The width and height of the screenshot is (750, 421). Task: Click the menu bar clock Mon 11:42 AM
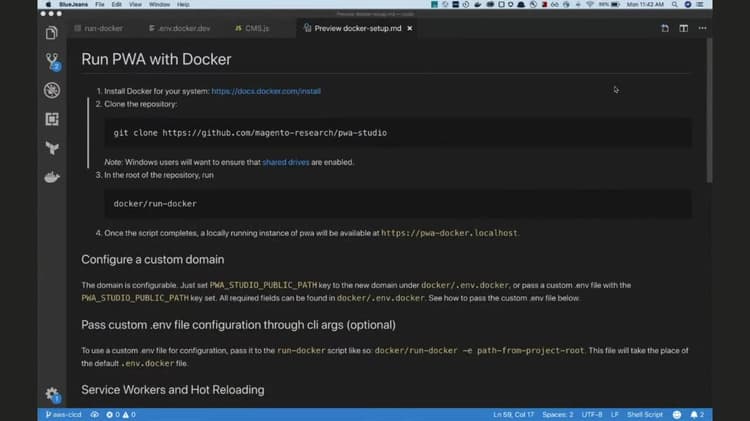(645, 4)
